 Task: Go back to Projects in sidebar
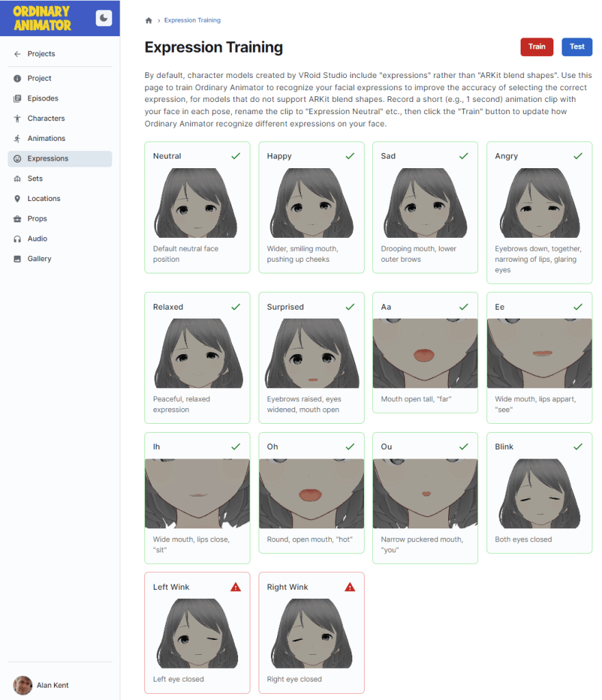(x=40, y=54)
